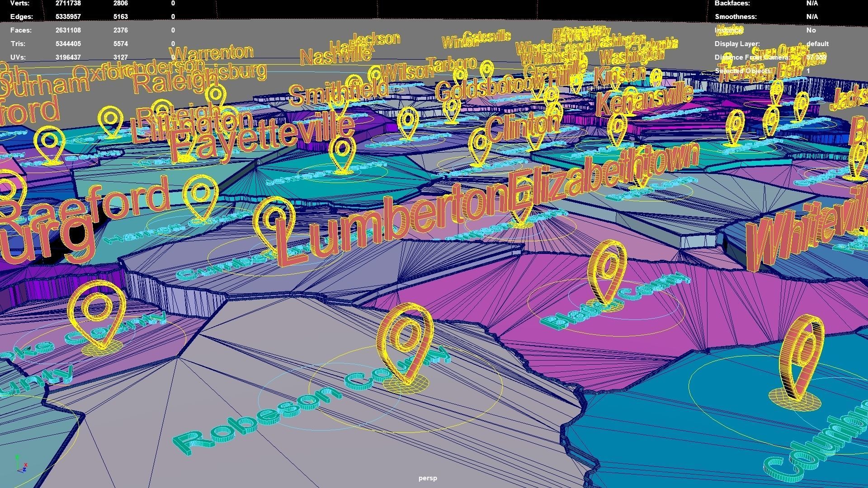
Task: Click the XYZ axis orientation gizmo
Action: pyautogui.click(x=21, y=464)
